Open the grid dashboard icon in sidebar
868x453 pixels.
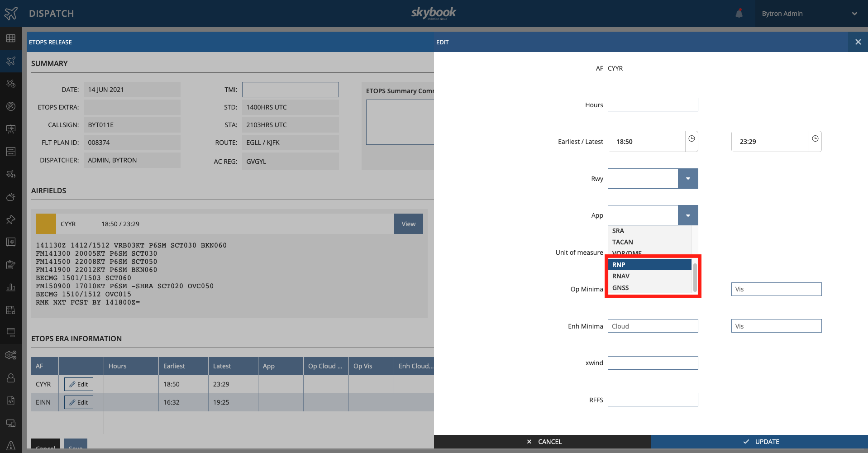[x=11, y=38]
